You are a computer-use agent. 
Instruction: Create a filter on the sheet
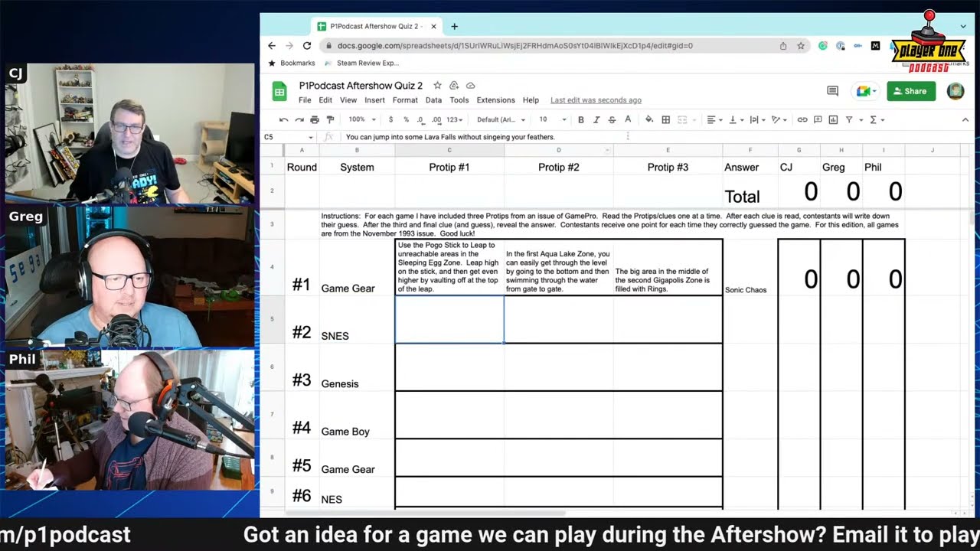coord(849,119)
